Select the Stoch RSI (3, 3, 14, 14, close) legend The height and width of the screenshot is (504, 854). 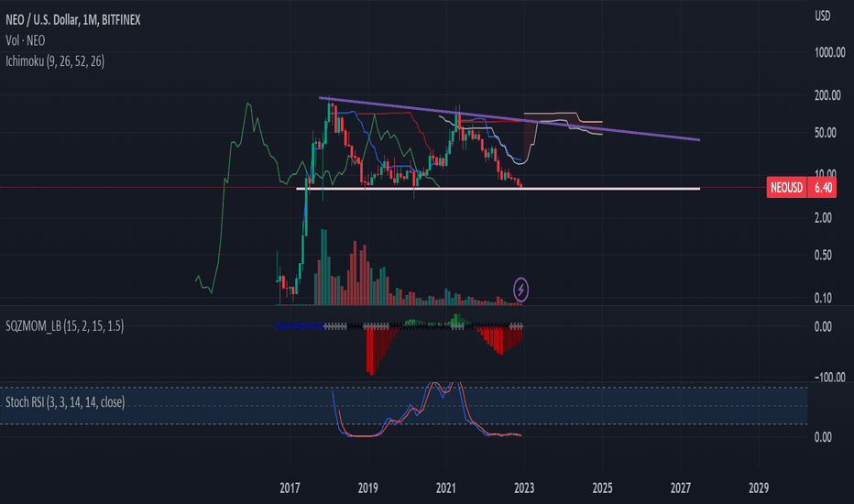pyautogui.click(x=65, y=402)
